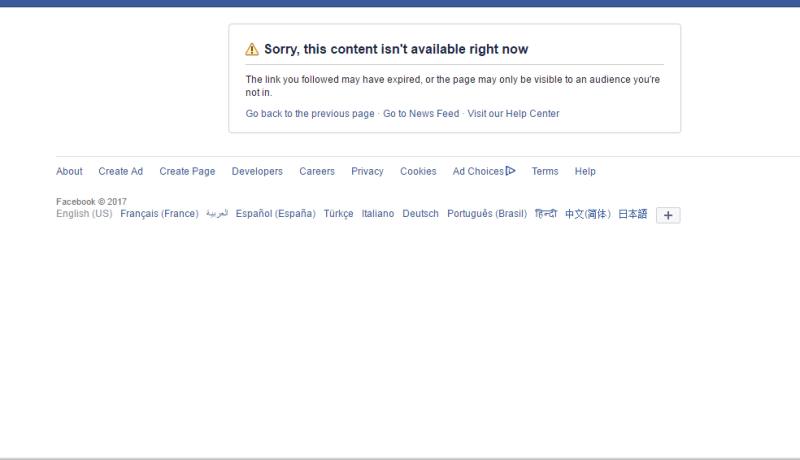Open the About footer link

pyautogui.click(x=69, y=171)
